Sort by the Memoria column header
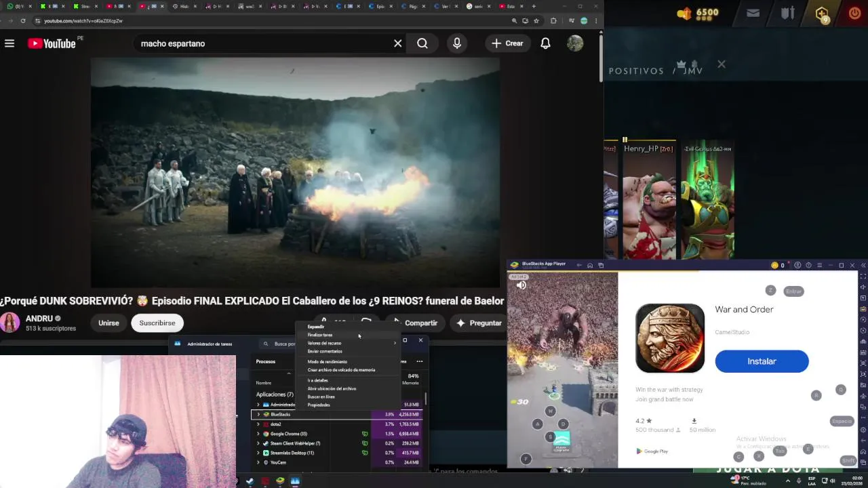The image size is (868, 488). (410, 383)
